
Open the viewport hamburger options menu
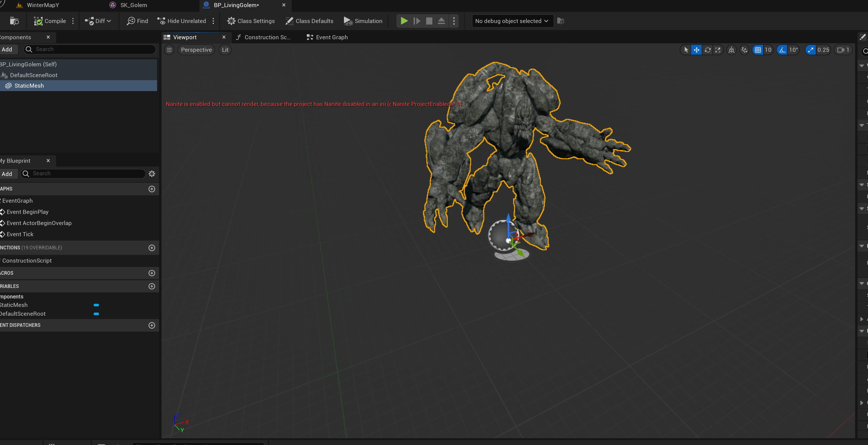[169, 50]
